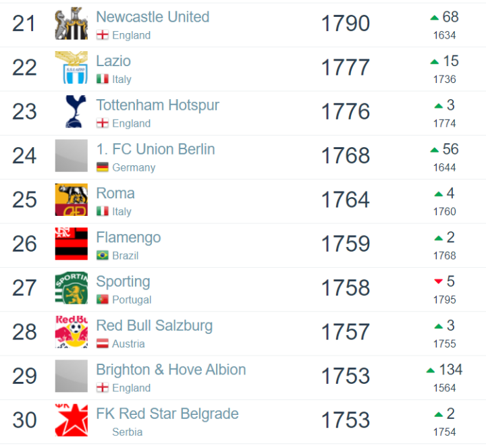
Task: Click the red down arrow beside Sporting
Action: point(438,281)
